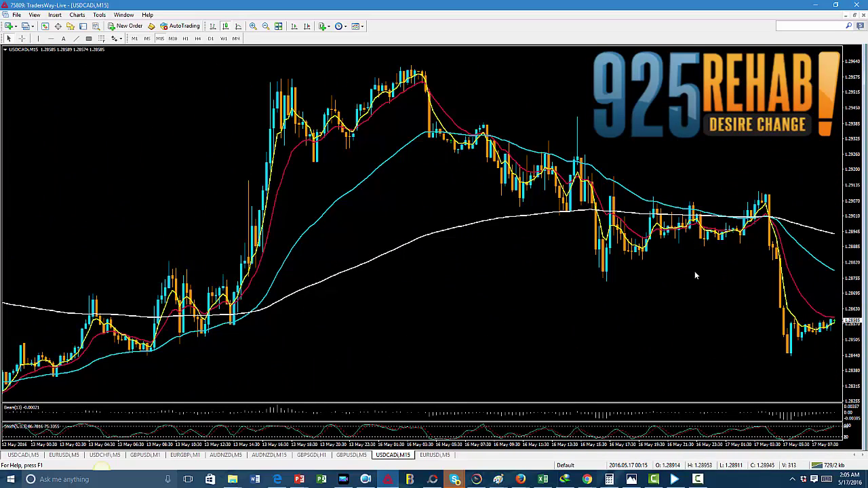
Task: Open the Tools menu
Action: point(99,15)
